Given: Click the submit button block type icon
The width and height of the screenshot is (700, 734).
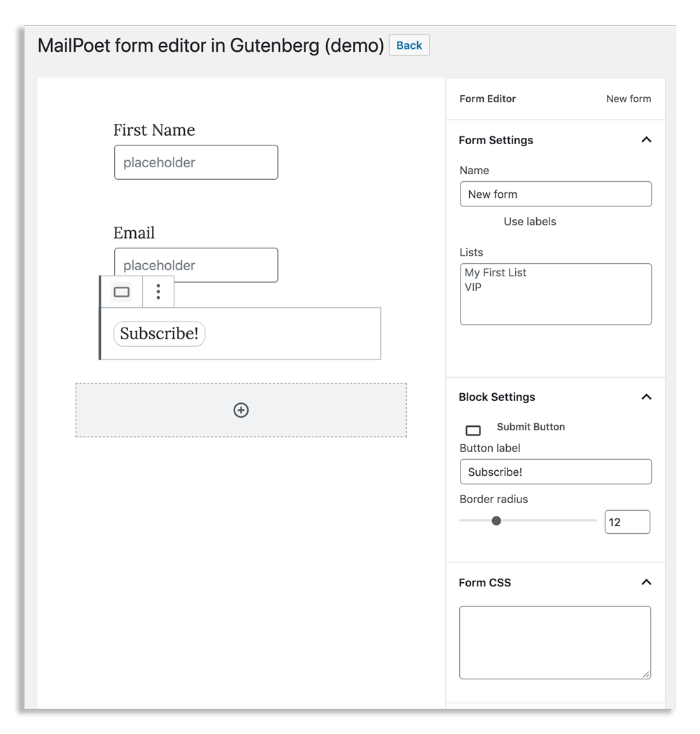Looking at the screenshot, I should tap(121, 292).
